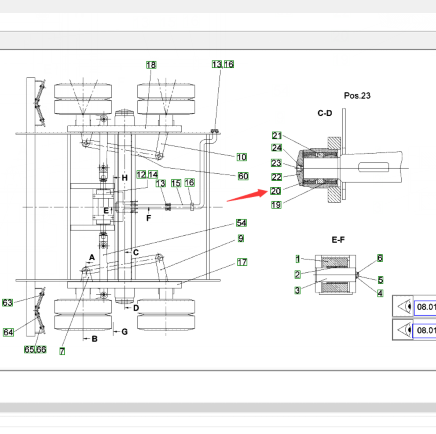The width and height of the screenshot is (436, 434).
Task: Select part number 21 in C-D view
Action: 277,136
